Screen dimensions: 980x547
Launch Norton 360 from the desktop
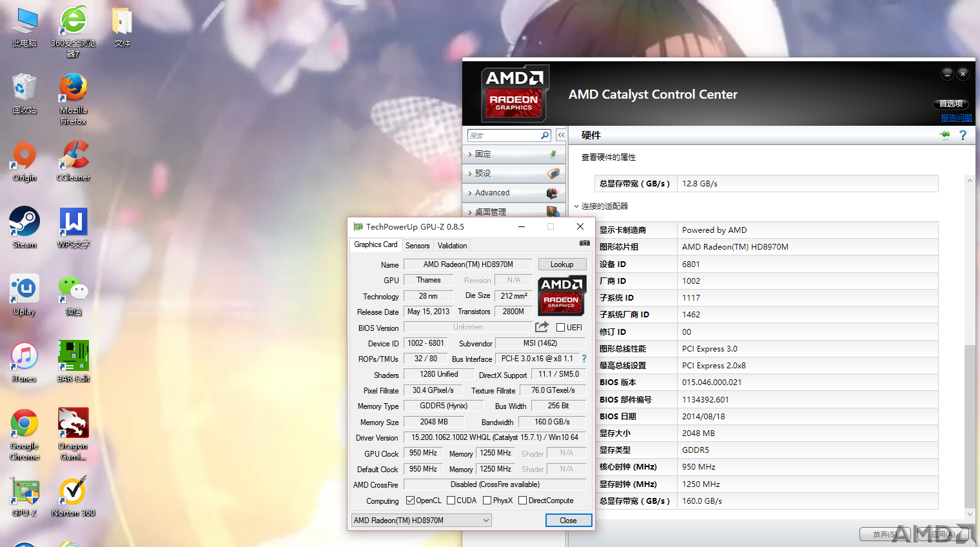click(x=73, y=497)
